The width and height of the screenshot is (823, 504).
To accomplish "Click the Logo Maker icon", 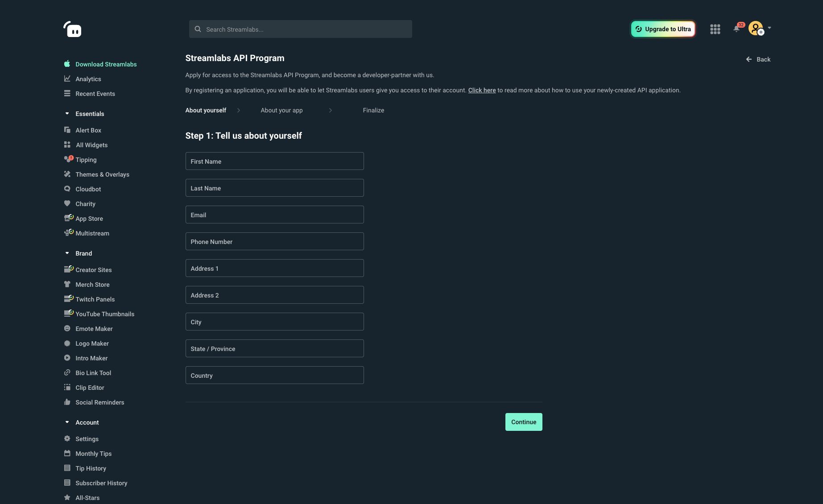I will 67,343.
